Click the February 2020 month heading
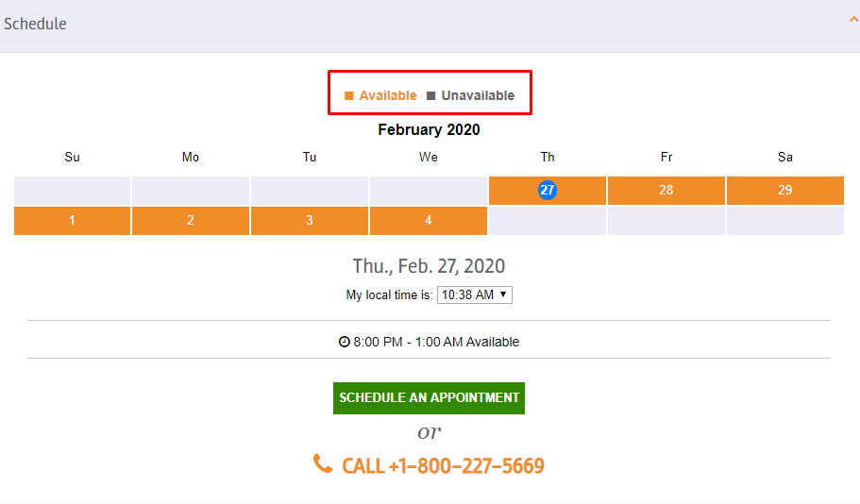 429,130
